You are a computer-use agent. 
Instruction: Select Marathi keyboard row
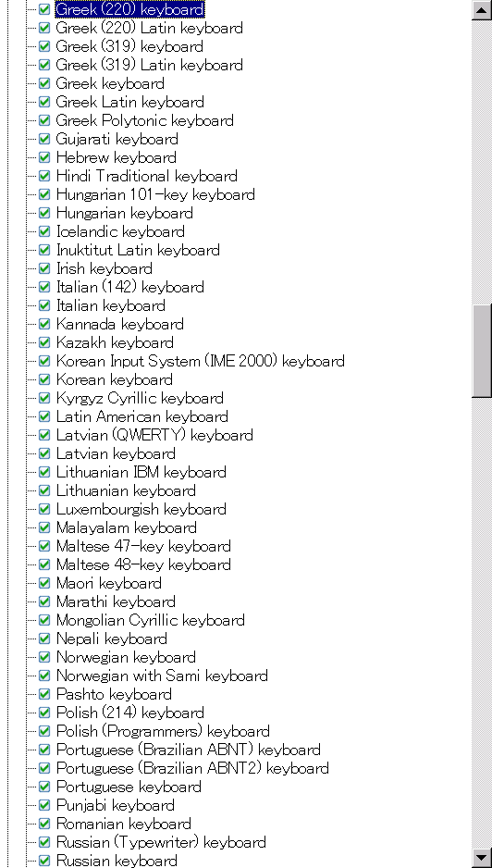[116, 601]
